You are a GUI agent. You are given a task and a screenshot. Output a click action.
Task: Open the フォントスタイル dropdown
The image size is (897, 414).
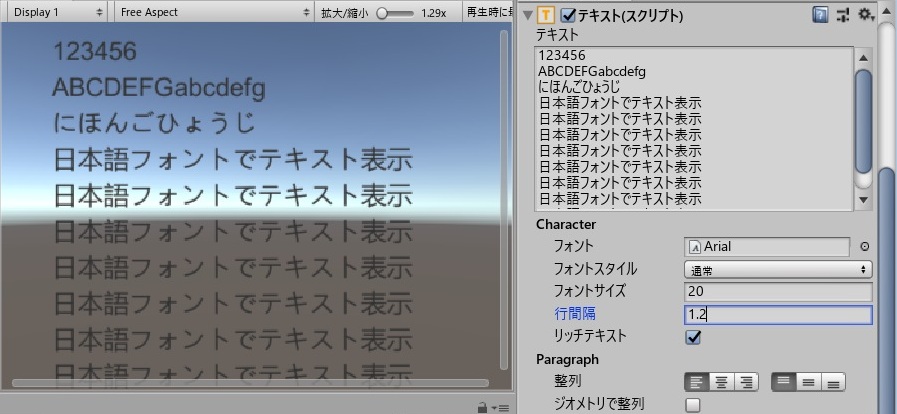[778, 269]
